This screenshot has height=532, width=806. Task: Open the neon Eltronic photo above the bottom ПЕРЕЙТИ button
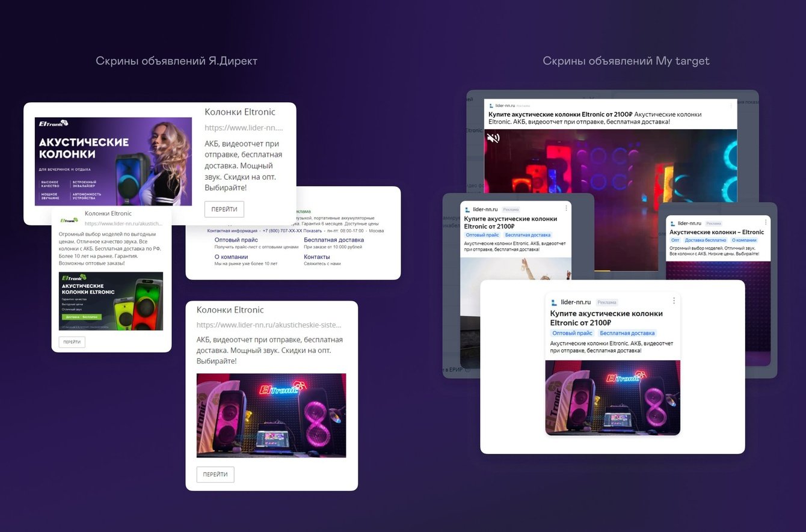(x=271, y=415)
